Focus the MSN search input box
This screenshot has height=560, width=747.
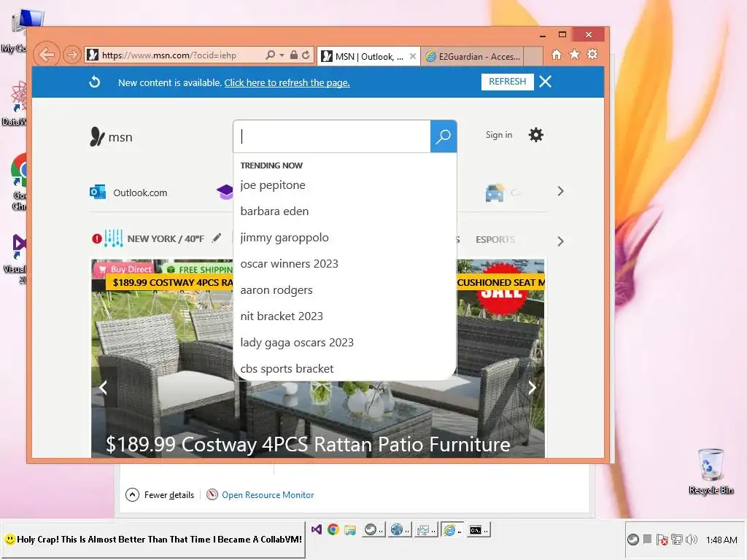pyautogui.click(x=332, y=136)
